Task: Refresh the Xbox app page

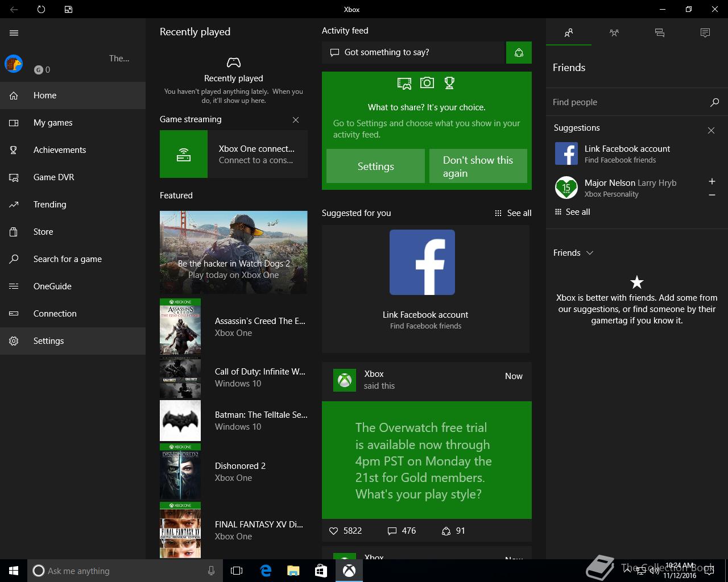Action: [x=41, y=10]
